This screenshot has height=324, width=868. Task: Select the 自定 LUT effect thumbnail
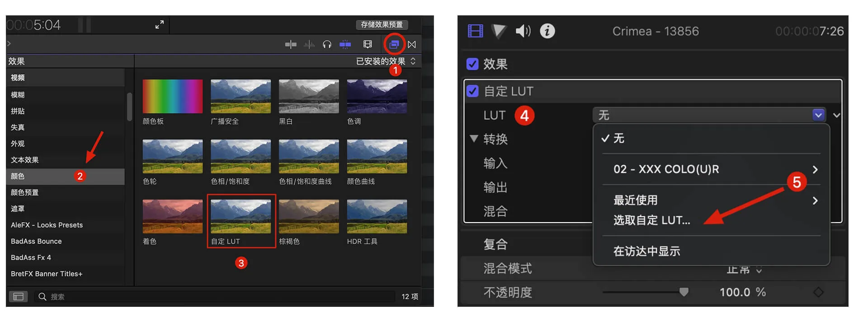click(241, 217)
